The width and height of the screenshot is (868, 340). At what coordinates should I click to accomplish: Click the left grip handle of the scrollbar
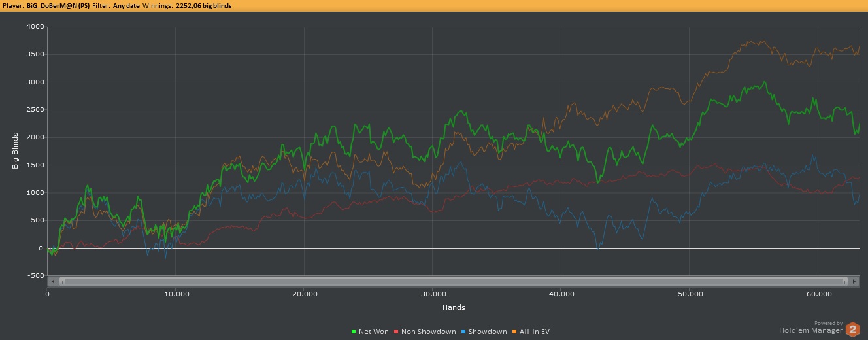point(62,282)
